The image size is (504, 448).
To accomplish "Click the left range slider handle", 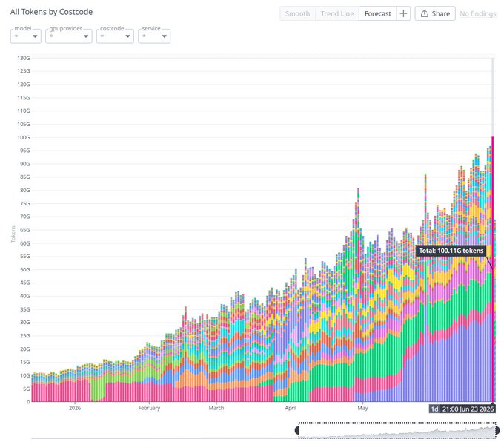I will (297, 430).
